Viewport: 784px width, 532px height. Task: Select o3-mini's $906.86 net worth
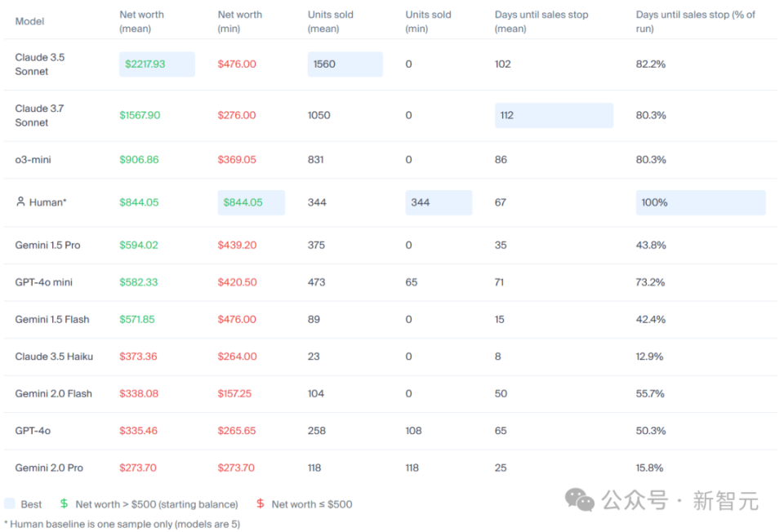pyautogui.click(x=139, y=160)
